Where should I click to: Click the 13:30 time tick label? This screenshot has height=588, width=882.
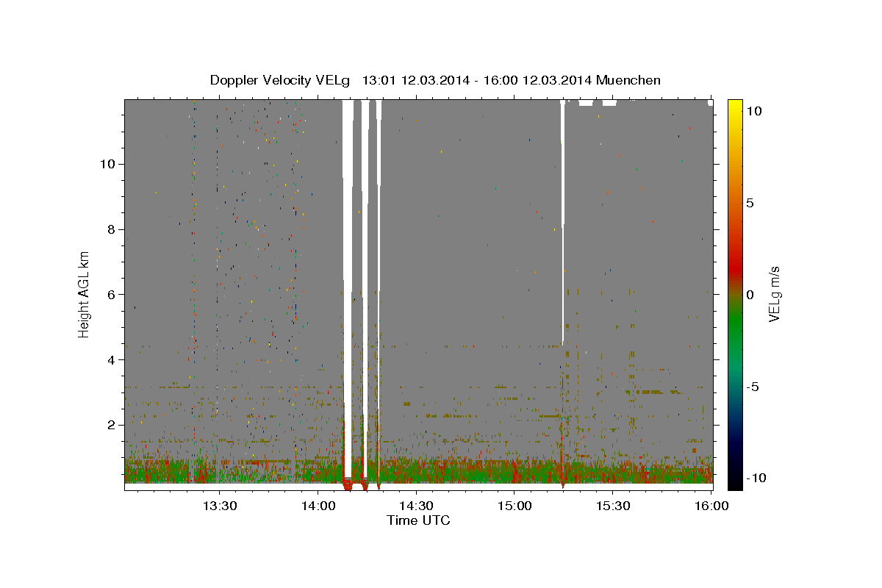point(219,506)
